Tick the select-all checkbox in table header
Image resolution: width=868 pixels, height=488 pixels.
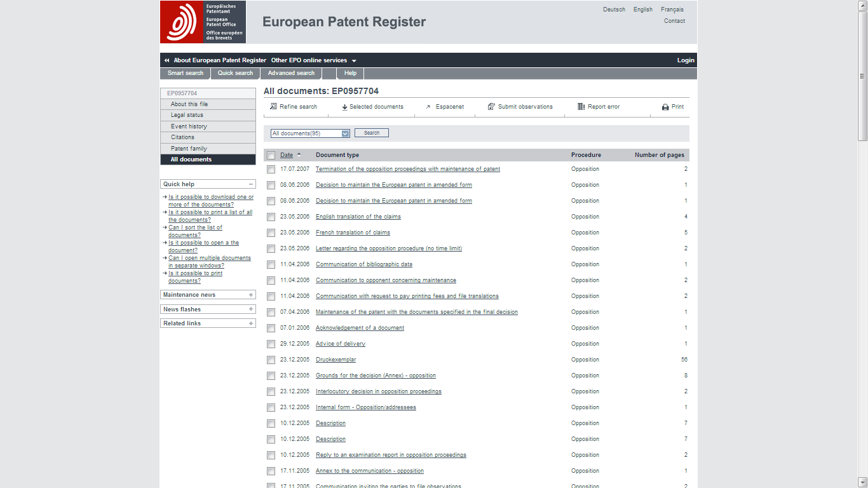[271, 156]
